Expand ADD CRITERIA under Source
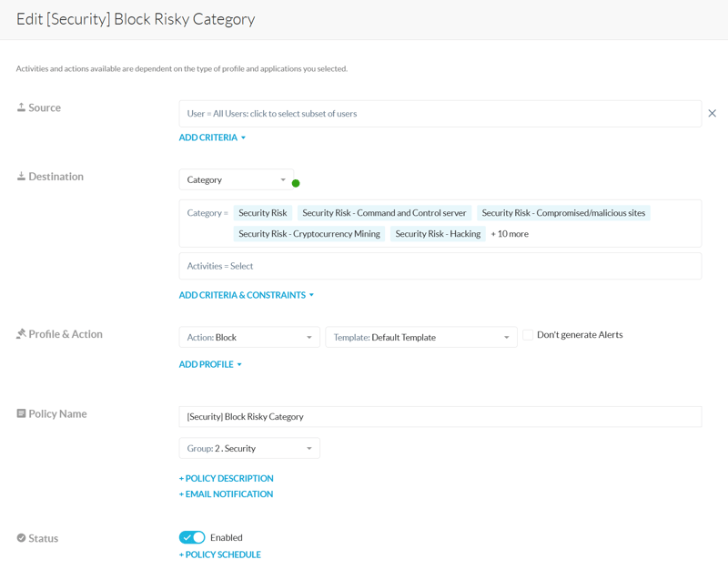This screenshot has width=728, height=570. click(212, 137)
